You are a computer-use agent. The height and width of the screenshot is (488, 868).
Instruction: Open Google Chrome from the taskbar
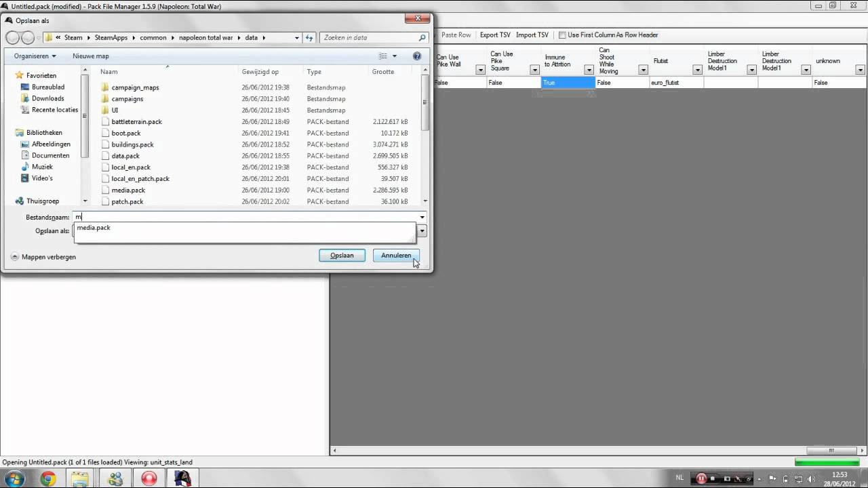click(48, 479)
